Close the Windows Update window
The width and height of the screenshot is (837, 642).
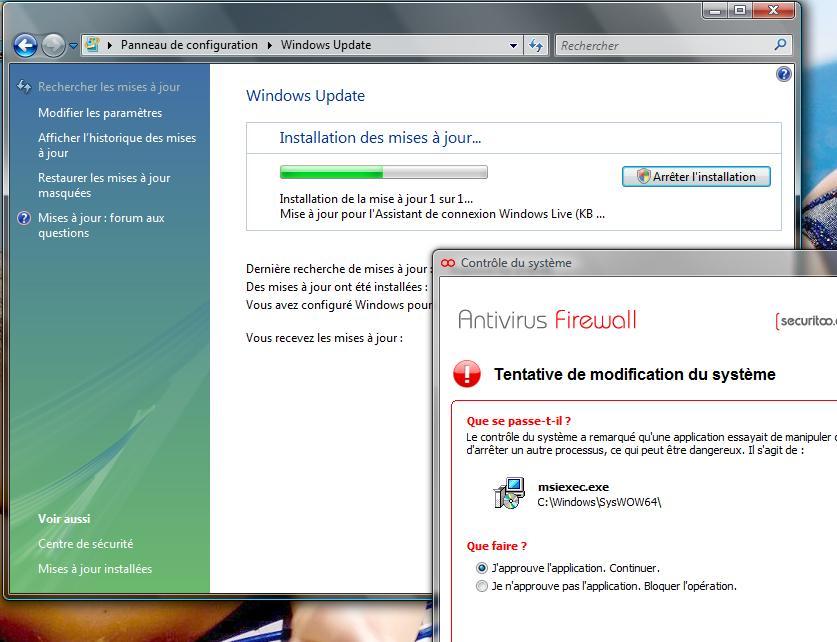(x=773, y=11)
